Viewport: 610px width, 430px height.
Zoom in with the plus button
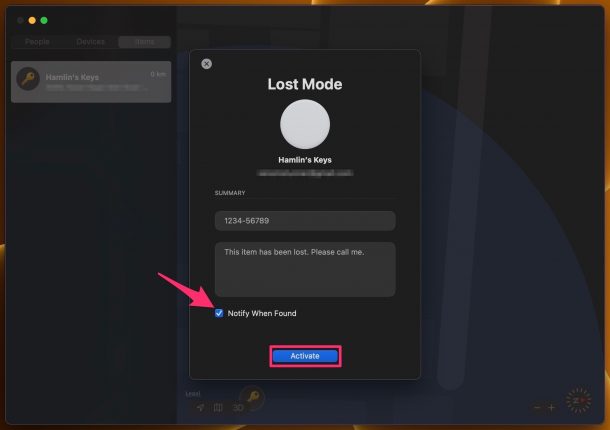[552, 407]
